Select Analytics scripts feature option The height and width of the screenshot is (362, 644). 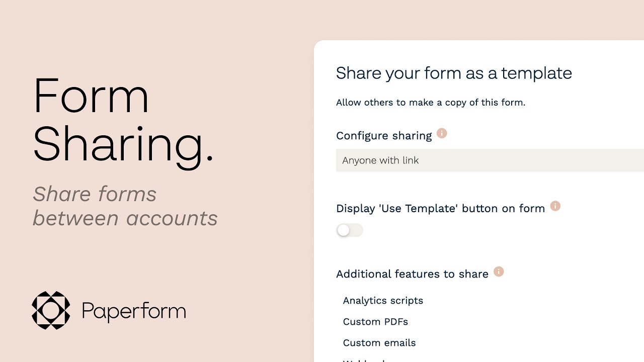[x=383, y=301]
